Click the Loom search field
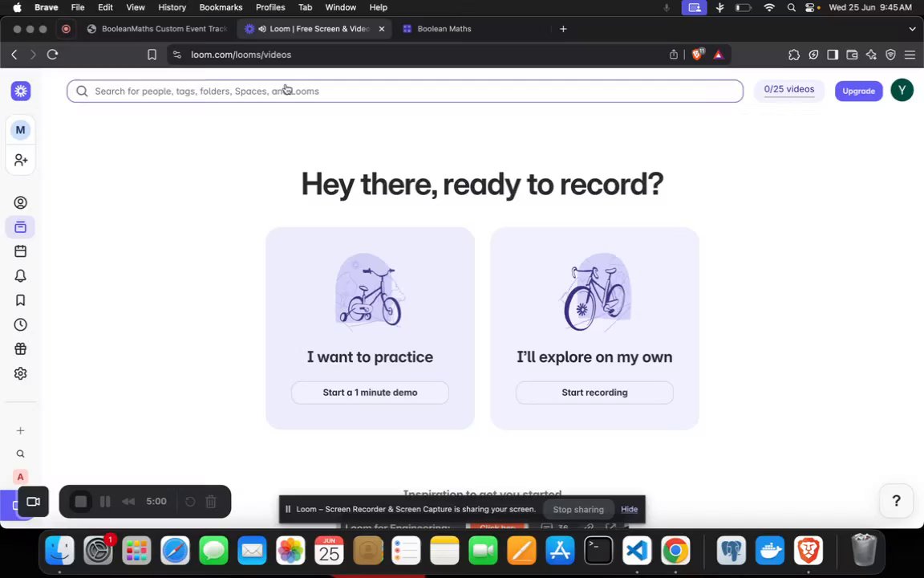This screenshot has height=578, width=924. pos(405,91)
